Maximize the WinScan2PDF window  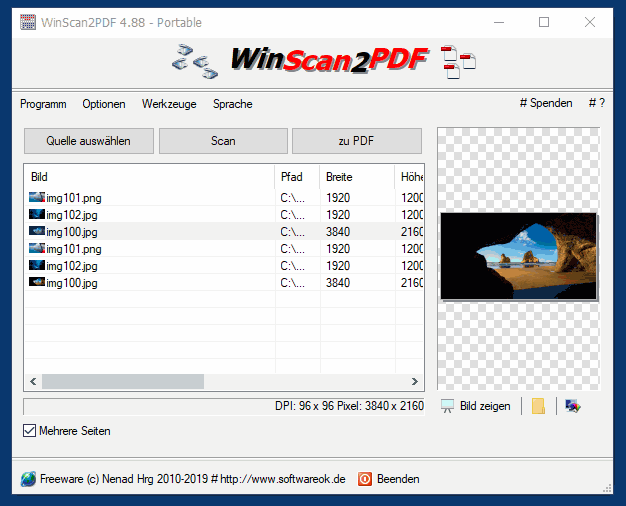(x=544, y=22)
